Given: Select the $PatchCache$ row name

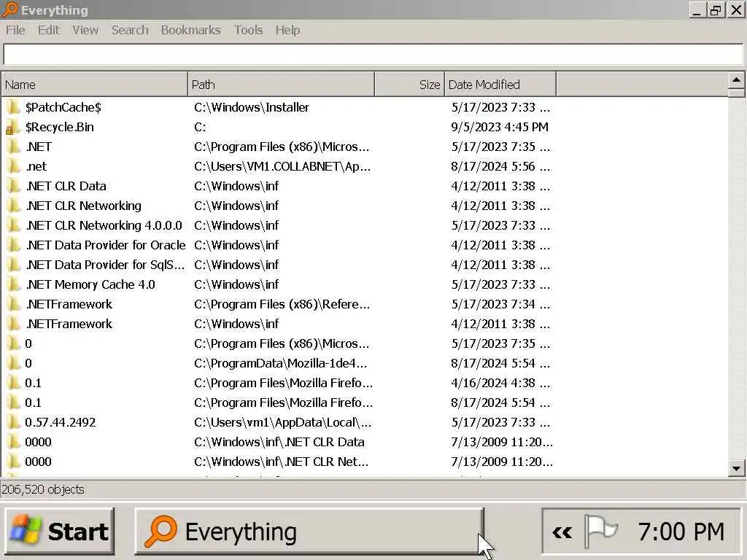Looking at the screenshot, I should pyautogui.click(x=63, y=107).
